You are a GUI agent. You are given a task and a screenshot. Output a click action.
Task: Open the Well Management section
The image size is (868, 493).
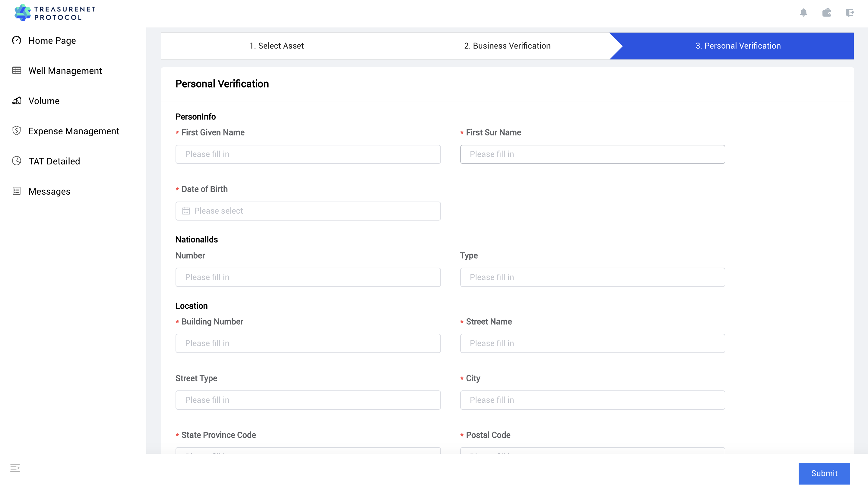[65, 70]
